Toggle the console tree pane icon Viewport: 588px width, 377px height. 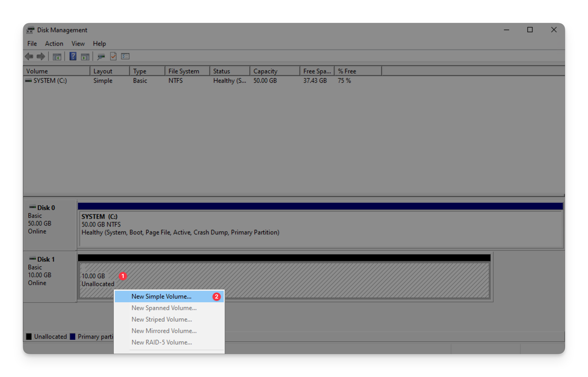coord(57,56)
